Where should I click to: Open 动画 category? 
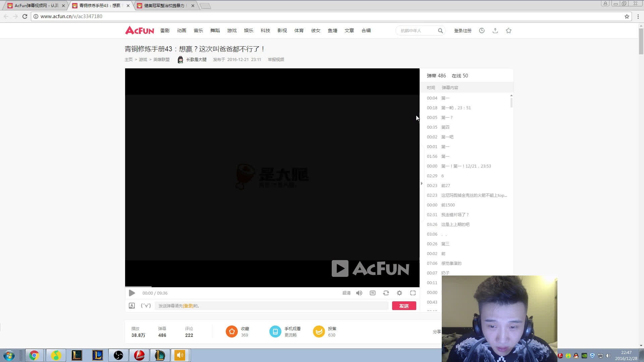tap(181, 31)
